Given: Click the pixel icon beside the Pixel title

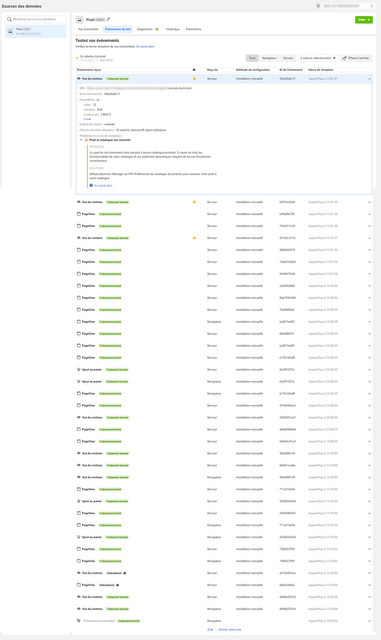Looking at the screenshot, I should (x=80, y=20).
